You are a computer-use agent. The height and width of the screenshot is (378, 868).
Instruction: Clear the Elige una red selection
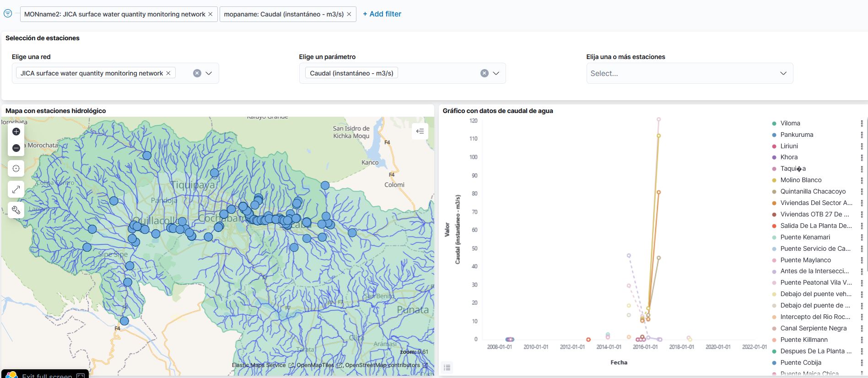[197, 73]
